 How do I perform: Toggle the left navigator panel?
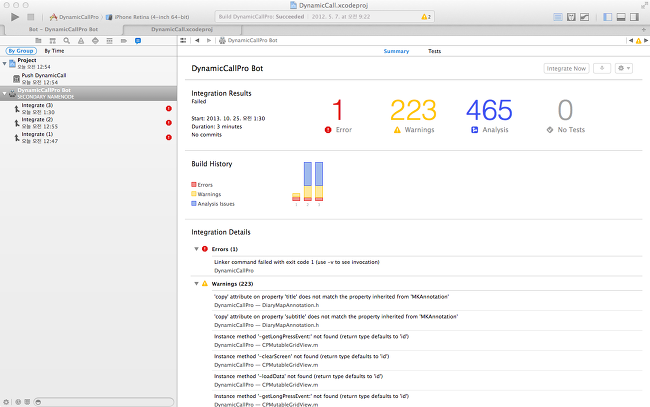(608, 17)
